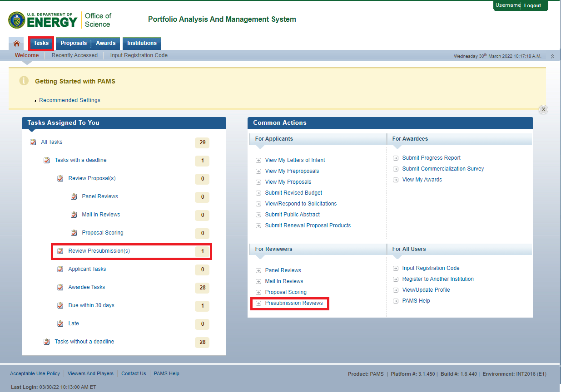Click the Username text in header
The width and height of the screenshot is (561, 392).
pyautogui.click(x=508, y=5)
